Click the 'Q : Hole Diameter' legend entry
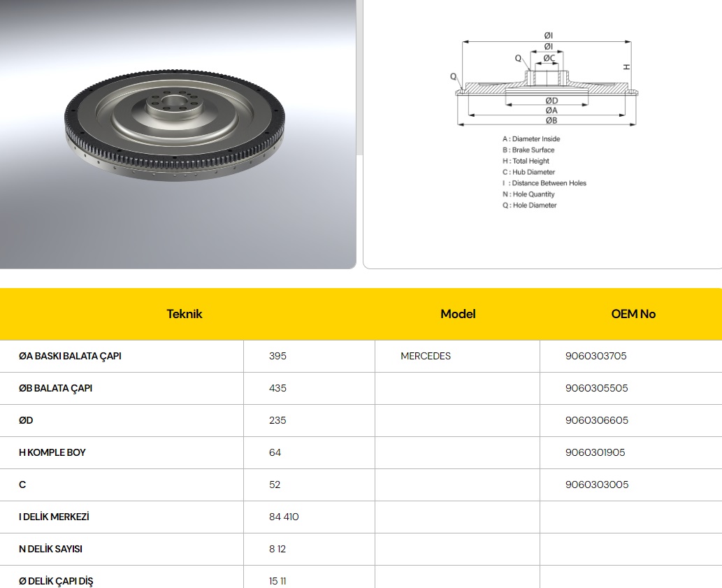Screen dimensions: 722x588 529,205
